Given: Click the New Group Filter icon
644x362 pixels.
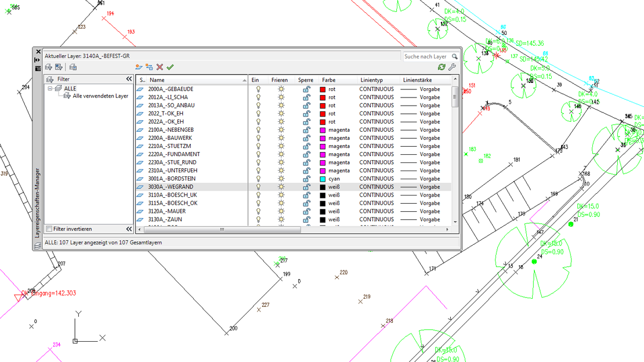Looking at the screenshot, I should [59, 67].
